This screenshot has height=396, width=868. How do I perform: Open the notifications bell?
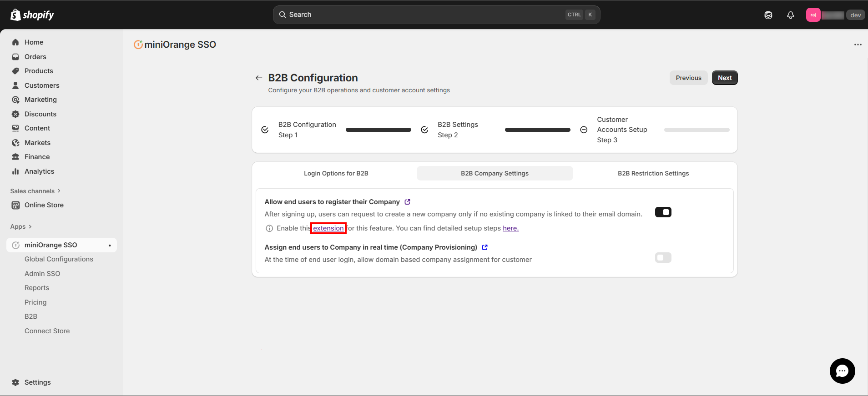coord(791,15)
